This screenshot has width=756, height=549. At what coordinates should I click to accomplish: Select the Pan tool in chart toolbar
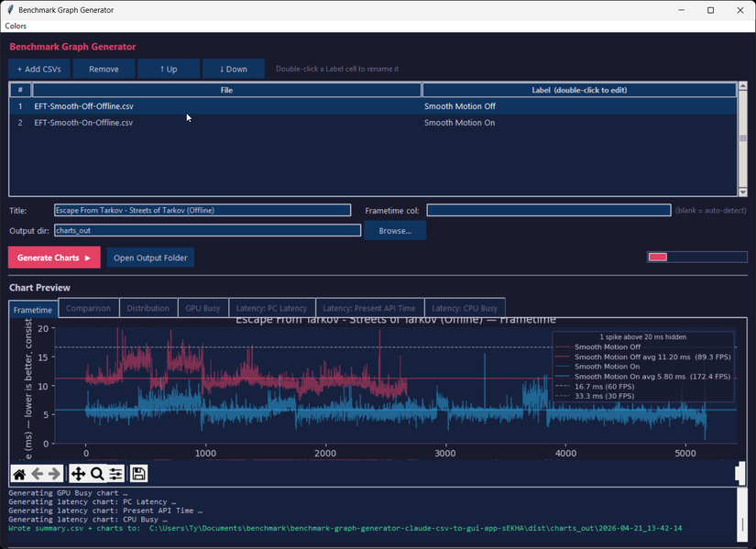(77, 474)
